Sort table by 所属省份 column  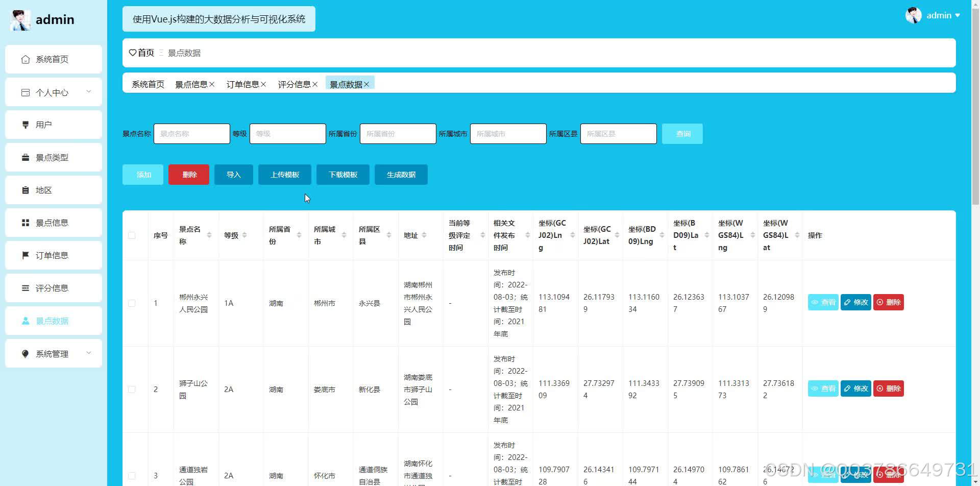point(299,235)
